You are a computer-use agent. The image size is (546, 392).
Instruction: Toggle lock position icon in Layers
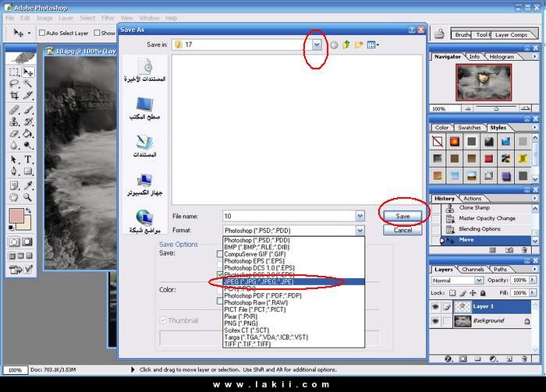[x=473, y=293]
